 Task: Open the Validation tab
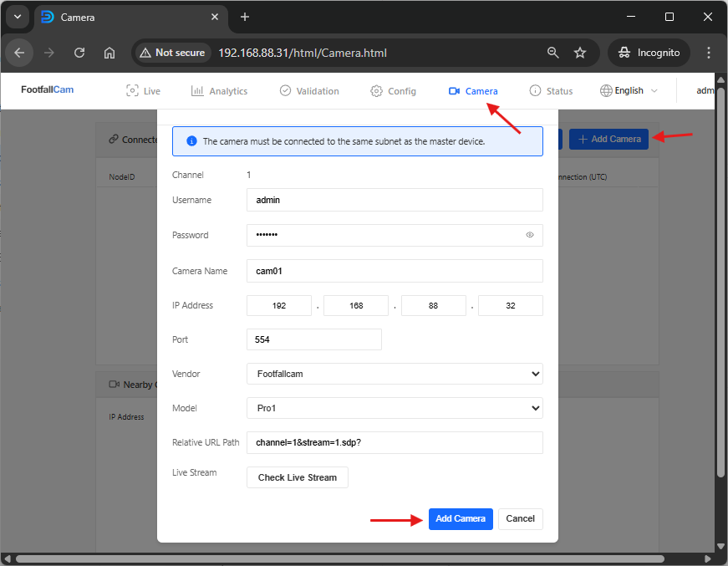coord(309,91)
